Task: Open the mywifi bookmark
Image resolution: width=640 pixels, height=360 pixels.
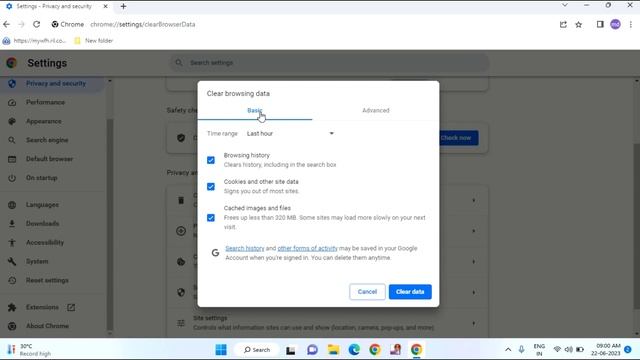Action: pyautogui.click(x=34, y=41)
